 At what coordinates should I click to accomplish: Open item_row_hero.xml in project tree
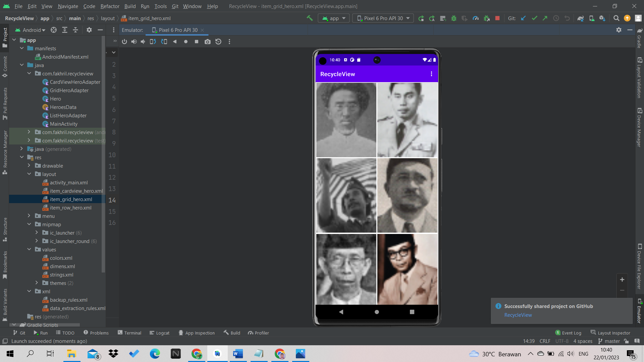70,207
